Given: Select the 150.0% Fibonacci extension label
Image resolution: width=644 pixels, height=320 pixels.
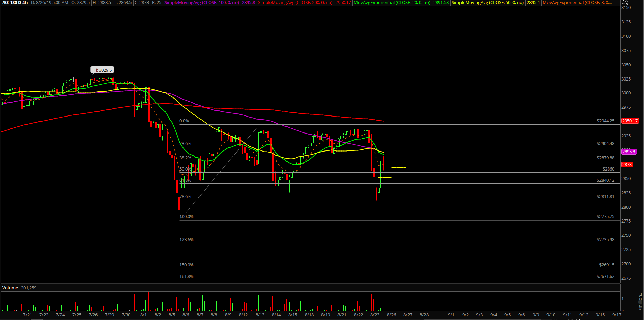Looking at the screenshot, I should (187, 265).
